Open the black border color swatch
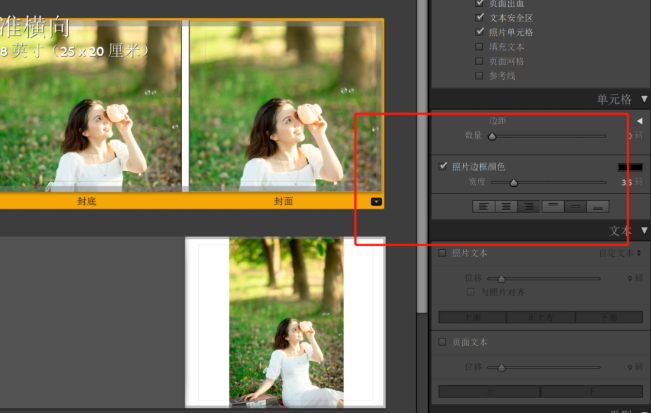This screenshot has height=413, width=651. 630,167
